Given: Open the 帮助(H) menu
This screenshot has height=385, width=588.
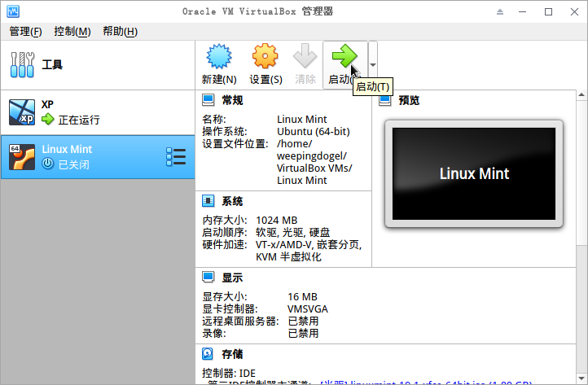Looking at the screenshot, I should pos(120,32).
